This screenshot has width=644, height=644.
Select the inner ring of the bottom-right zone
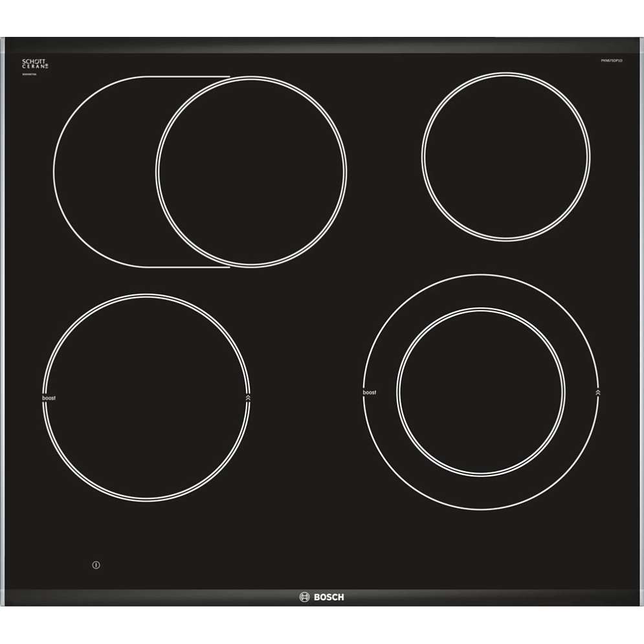click(480, 392)
